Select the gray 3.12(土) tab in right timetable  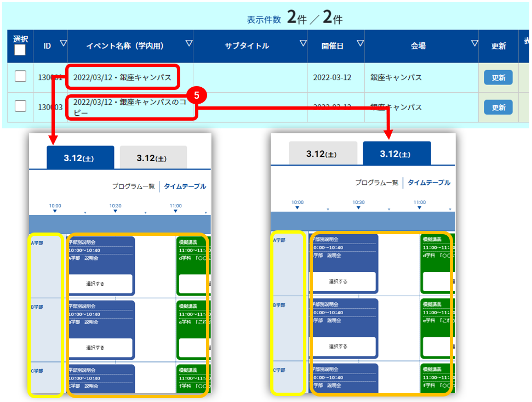point(323,154)
